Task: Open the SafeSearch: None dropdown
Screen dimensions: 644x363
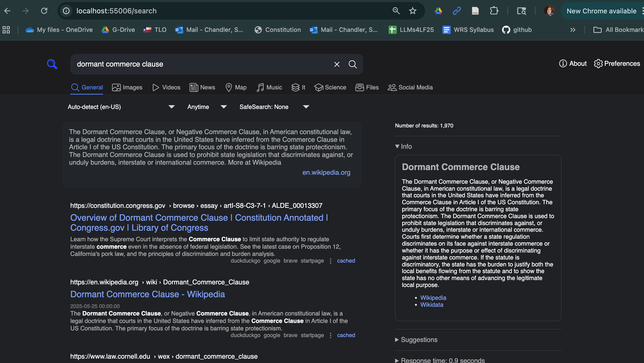Action: 274,107
